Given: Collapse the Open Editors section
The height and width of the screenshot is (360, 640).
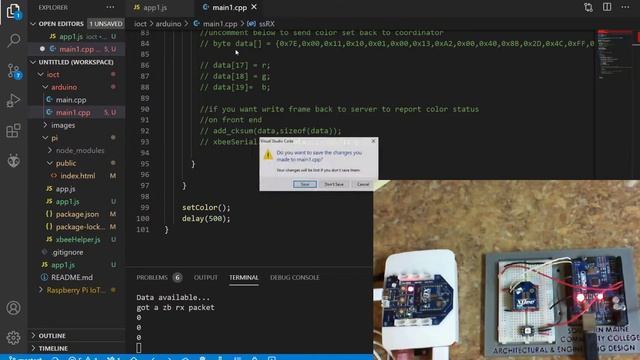Looking at the screenshot, I should click(x=33, y=24).
